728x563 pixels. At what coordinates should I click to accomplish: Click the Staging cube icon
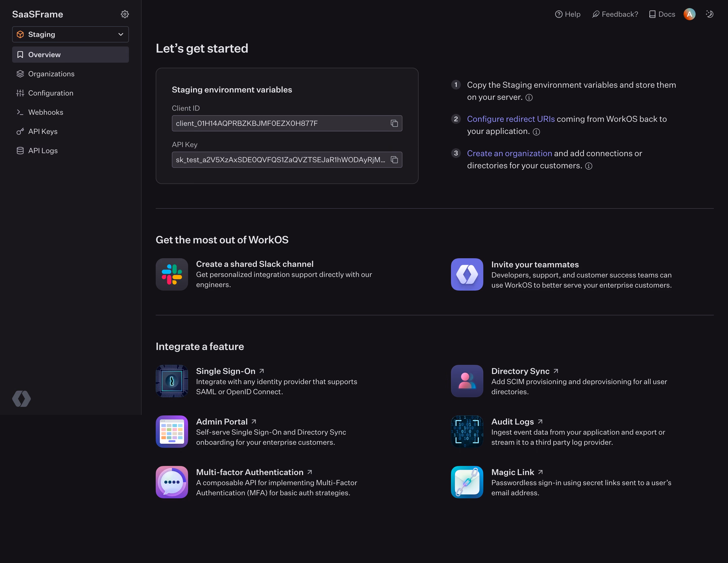pyautogui.click(x=20, y=34)
